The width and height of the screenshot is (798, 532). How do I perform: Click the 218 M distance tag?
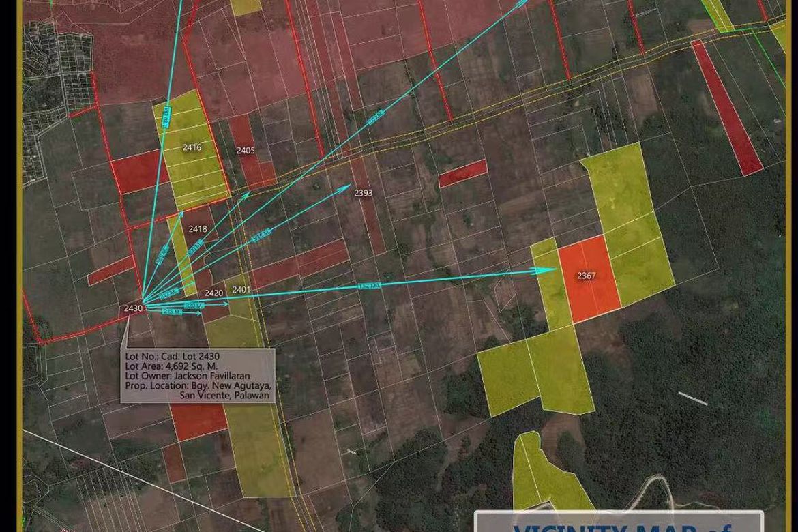pyautogui.click(x=172, y=312)
